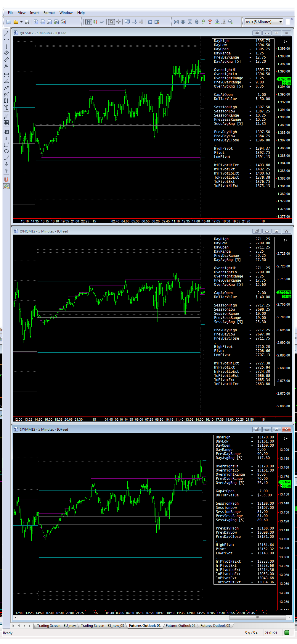
Task: Switch to 'Futures Outlook 03' tab
Action: coord(215,626)
